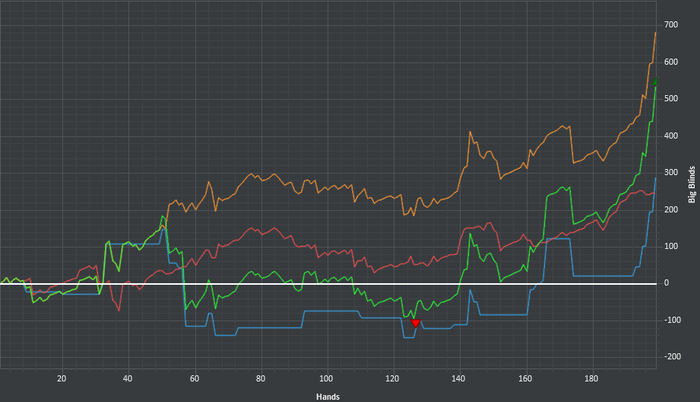Click the blue line's lowest plateau near hand 125
The height and width of the screenshot is (402, 700).
pyautogui.click(x=409, y=337)
